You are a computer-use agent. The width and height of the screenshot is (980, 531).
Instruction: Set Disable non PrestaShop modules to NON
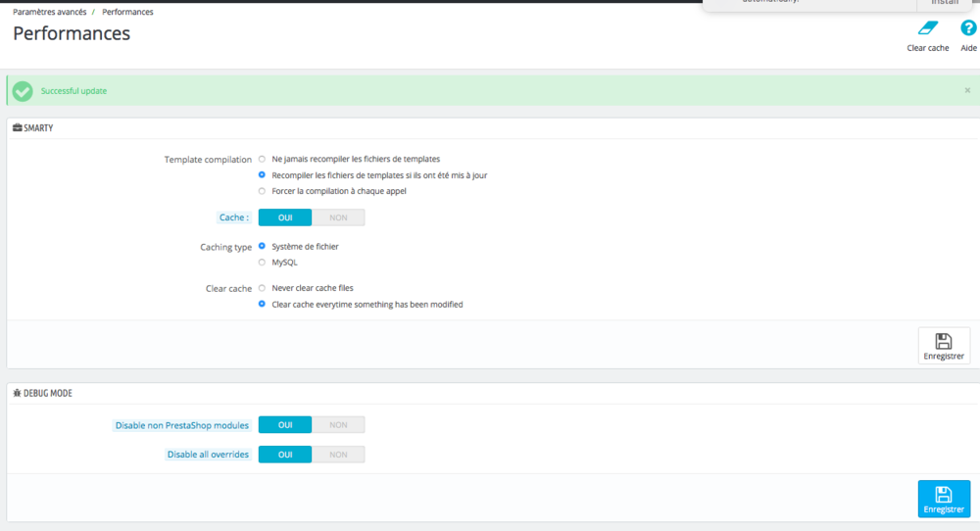click(338, 425)
